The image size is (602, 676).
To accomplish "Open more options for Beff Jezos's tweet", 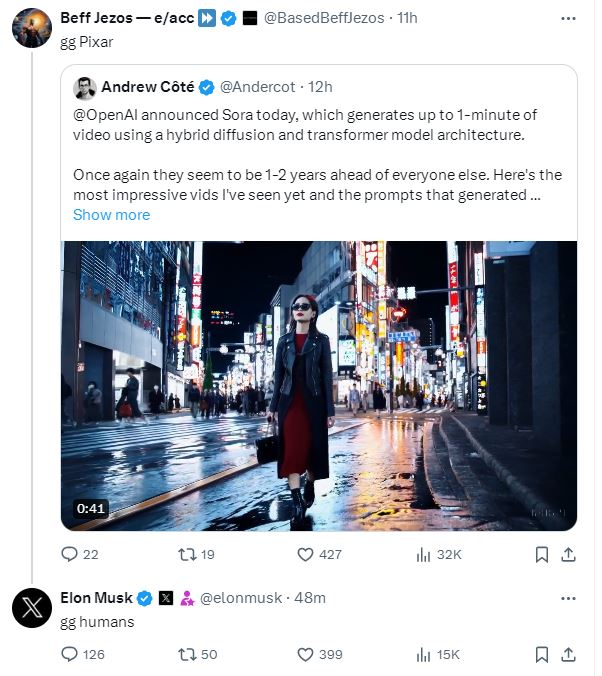I will [x=568, y=19].
